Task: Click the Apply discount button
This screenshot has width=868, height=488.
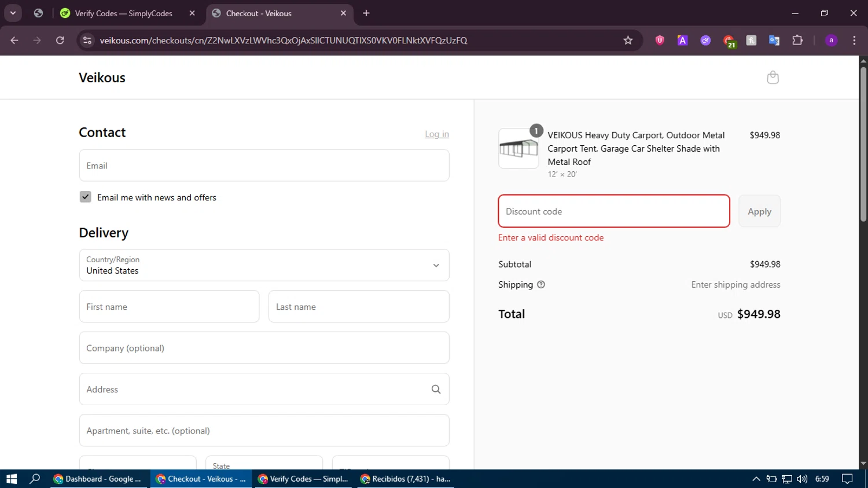Action: click(x=759, y=211)
